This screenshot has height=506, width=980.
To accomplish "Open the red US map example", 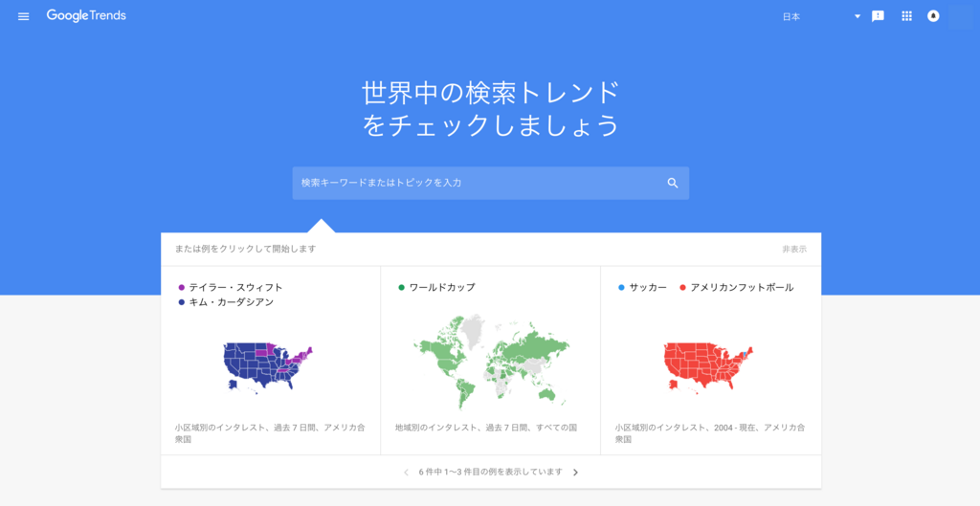I will [709, 367].
